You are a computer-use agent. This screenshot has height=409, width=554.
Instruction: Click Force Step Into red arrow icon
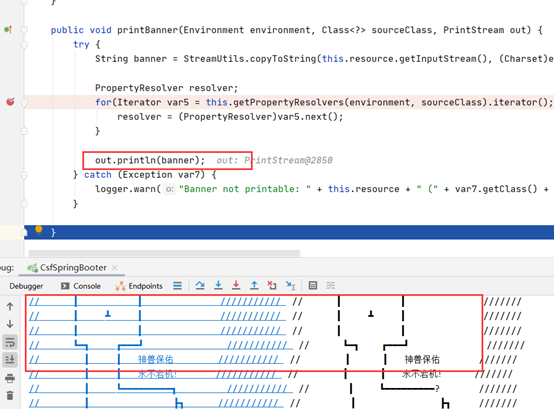click(x=236, y=285)
